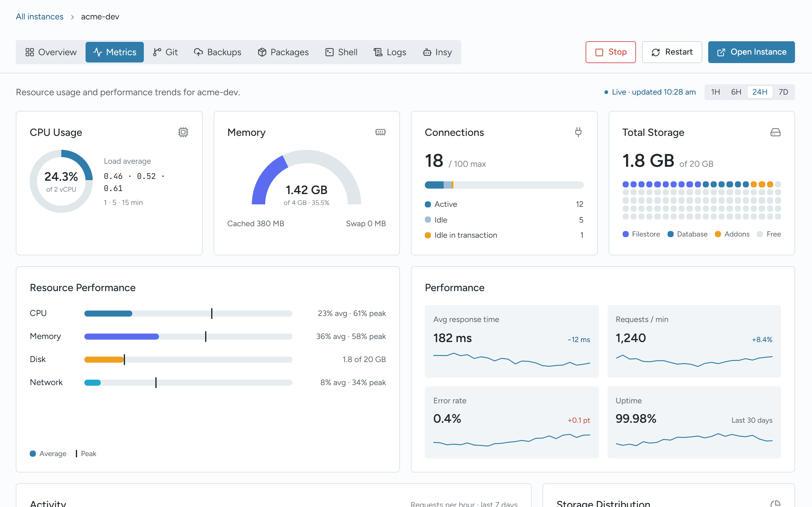
Task: Go to the Packages tab
Action: 283,52
